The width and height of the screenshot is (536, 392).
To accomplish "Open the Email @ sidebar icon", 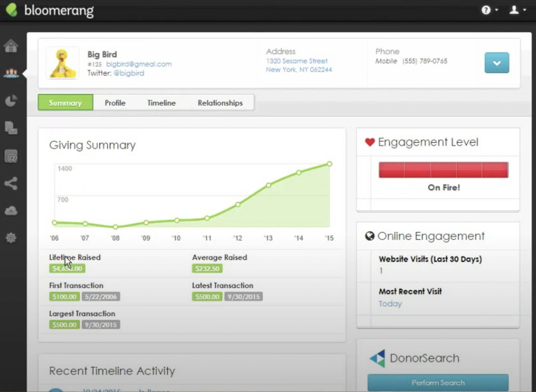I will point(11,157).
